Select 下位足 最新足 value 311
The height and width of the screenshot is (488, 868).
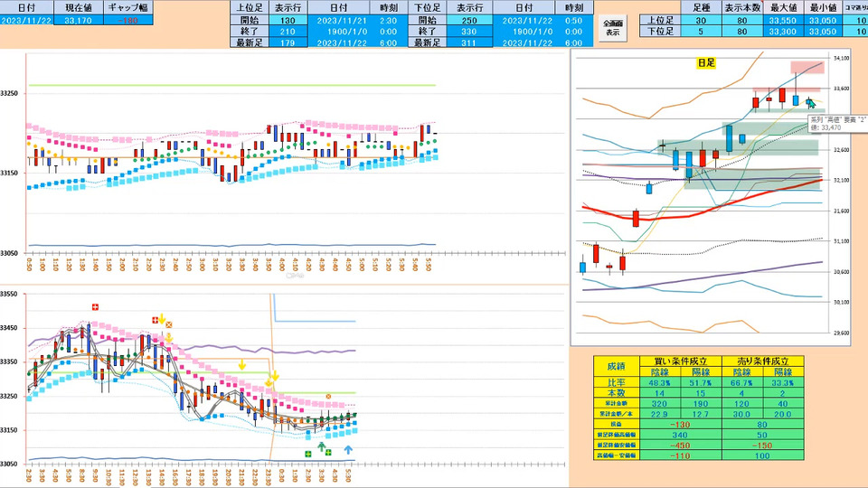point(469,42)
